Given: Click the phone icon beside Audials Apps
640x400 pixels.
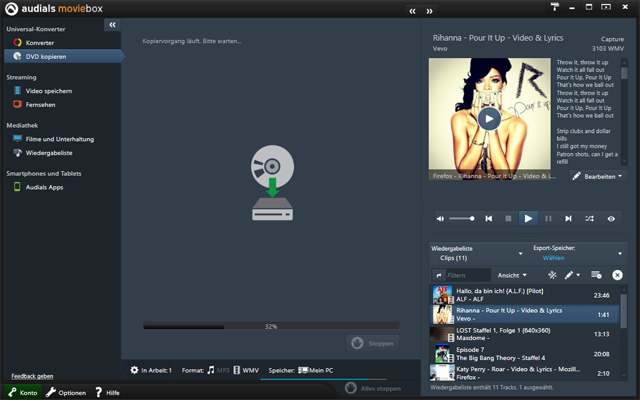Looking at the screenshot, I should pos(17,187).
